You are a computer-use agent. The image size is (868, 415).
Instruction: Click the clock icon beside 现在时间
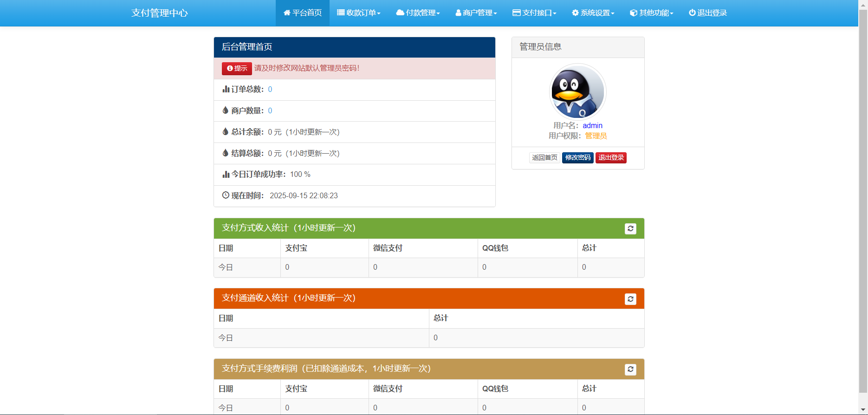pos(226,195)
